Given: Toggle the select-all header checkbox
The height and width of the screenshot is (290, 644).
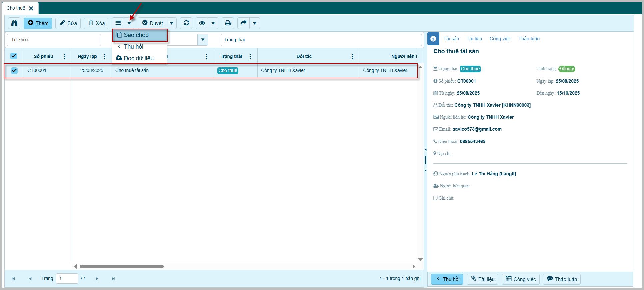Looking at the screenshot, I should pos(14,56).
